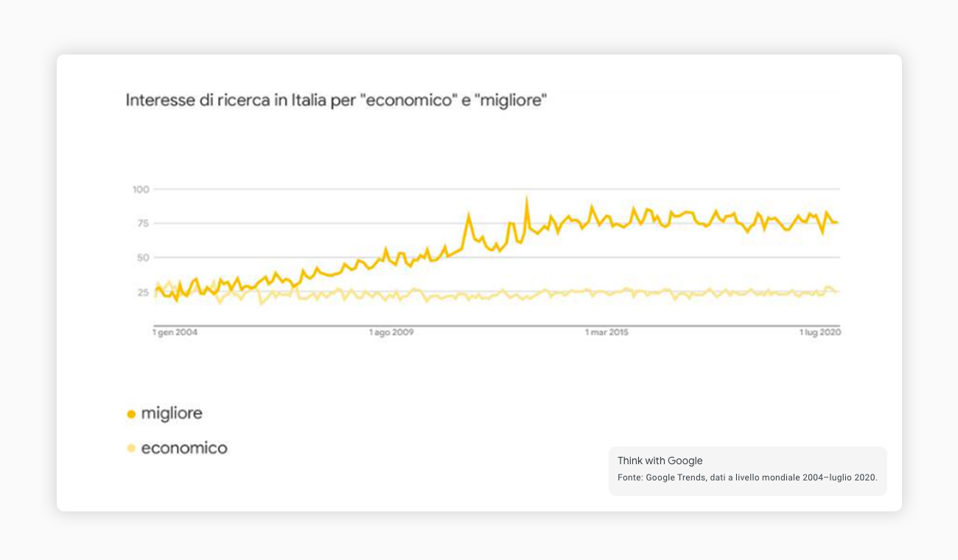Click the 1 gen 2004 axis date
This screenshot has width=958, height=560.
tap(175, 332)
